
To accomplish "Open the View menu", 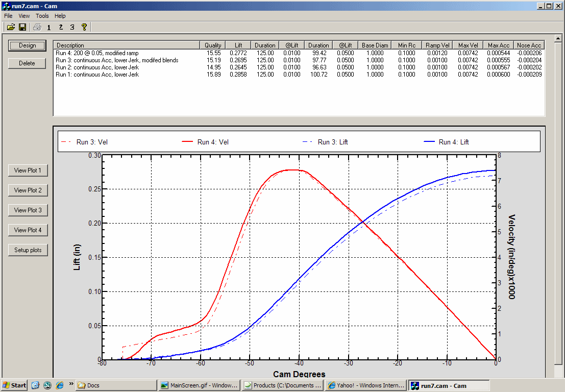I will [x=23, y=16].
